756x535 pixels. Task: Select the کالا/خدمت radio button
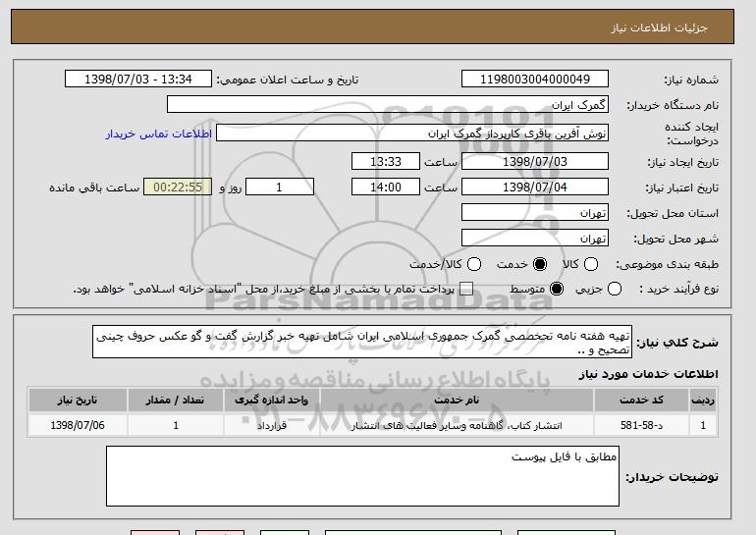[474, 264]
